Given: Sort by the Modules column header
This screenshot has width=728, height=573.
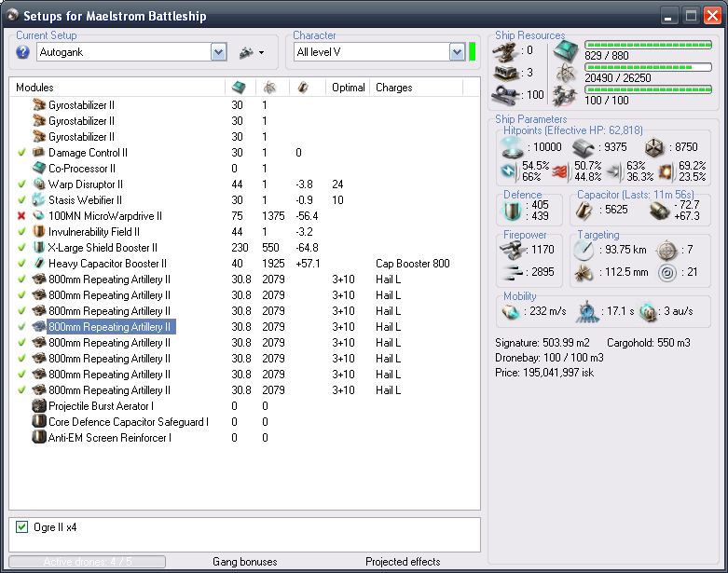Looking at the screenshot, I should pyautogui.click(x=34, y=88).
